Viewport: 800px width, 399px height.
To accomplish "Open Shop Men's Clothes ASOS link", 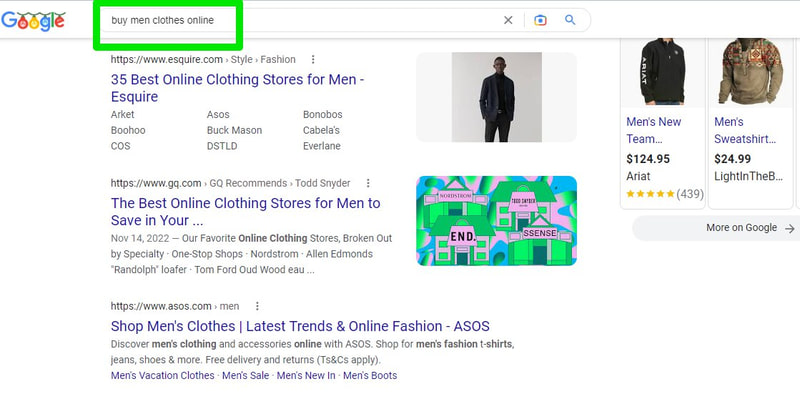I will tap(300, 326).
